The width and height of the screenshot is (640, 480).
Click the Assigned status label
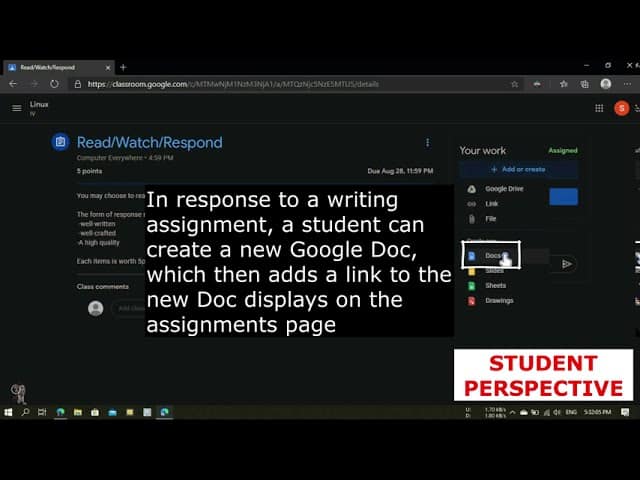pos(563,151)
